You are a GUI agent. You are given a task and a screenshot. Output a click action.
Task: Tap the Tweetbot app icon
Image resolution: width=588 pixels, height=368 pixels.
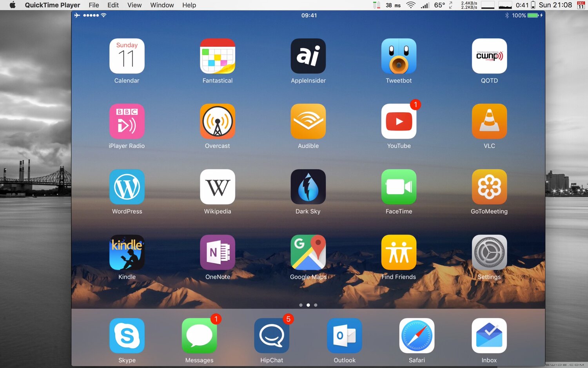click(x=399, y=56)
